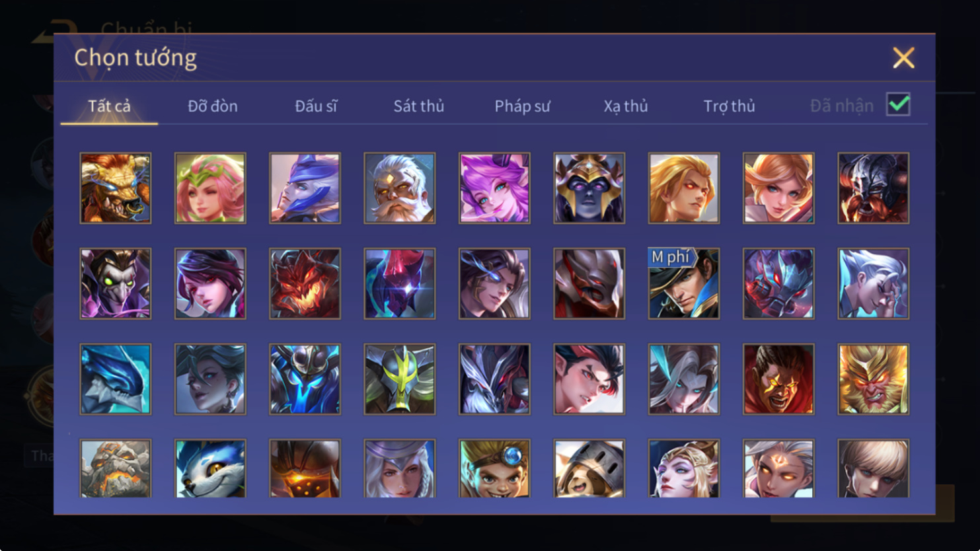Toggle the Đã nhận checkbox
This screenshot has width=980, height=551.
coord(898,104)
